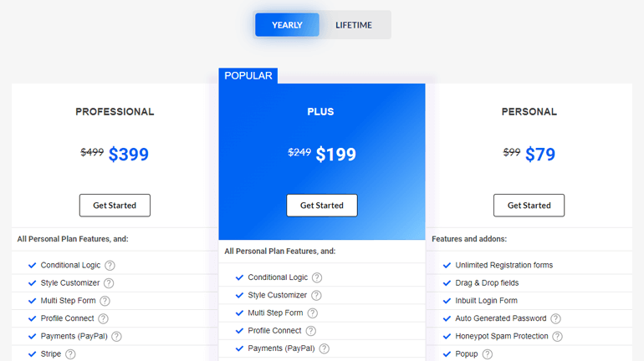Click the PROFESSIONAL plan heading
Image resolution: width=644 pixels, height=361 pixels.
pos(115,112)
